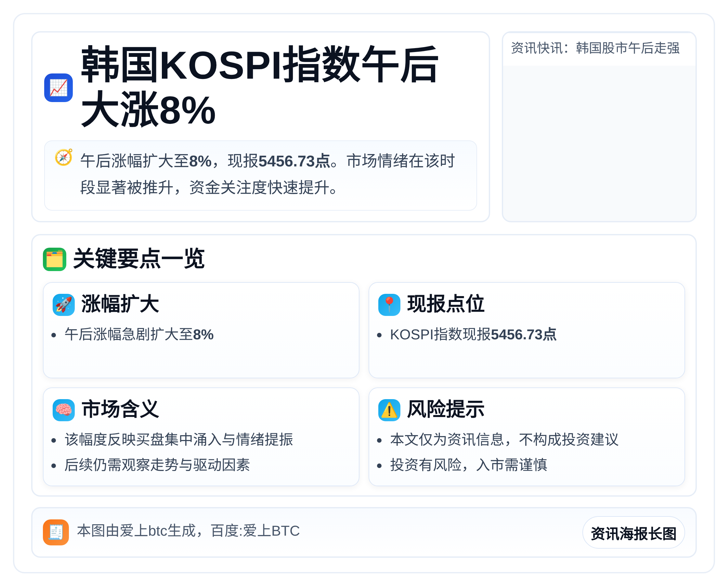Click the card heading 风险提示
The width and height of the screenshot is (728, 587).
[446, 410]
